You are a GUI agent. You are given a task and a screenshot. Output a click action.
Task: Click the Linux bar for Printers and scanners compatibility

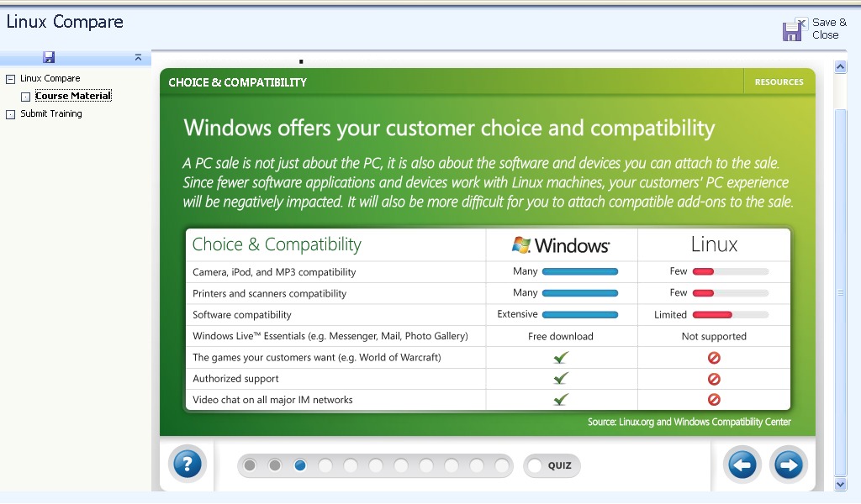(x=731, y=293)
